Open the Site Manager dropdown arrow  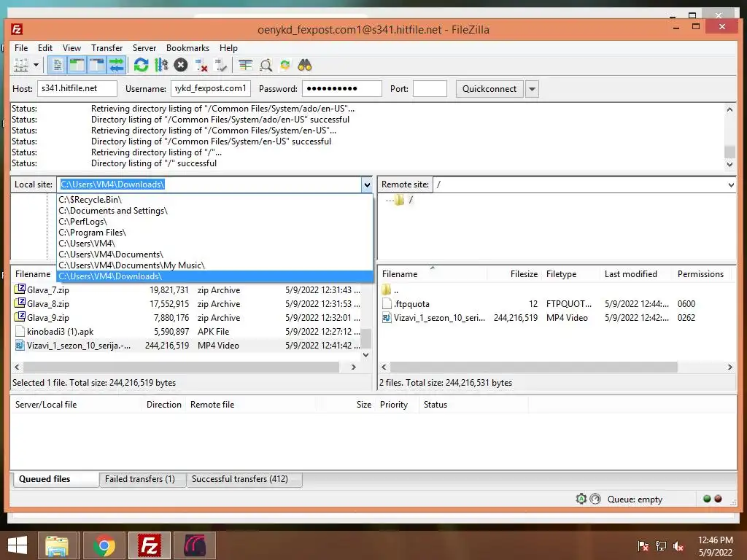click(36, 65)
